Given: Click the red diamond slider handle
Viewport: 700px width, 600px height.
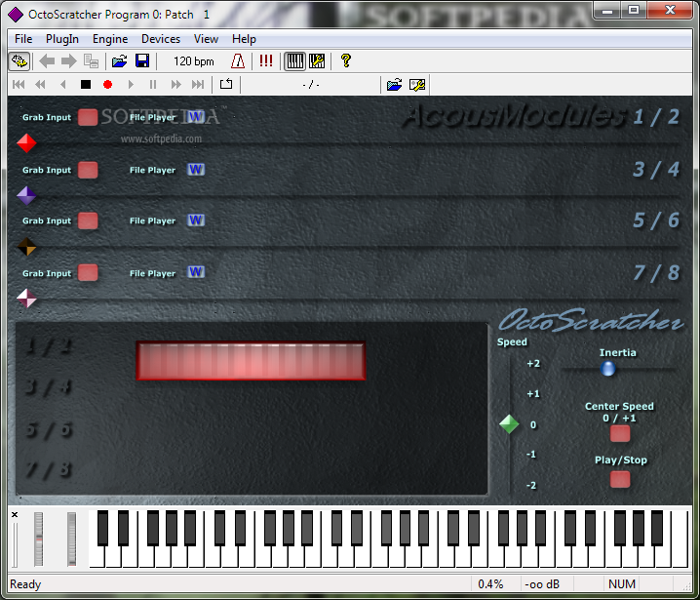Looking at the screenshot, I should pyautogui.click(x=26, y=143).
